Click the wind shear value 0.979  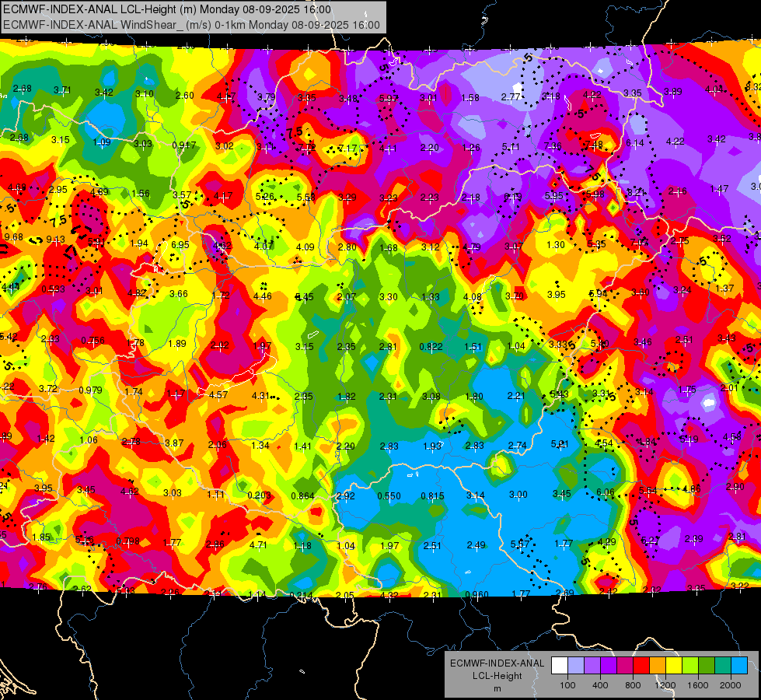(90, 390)
